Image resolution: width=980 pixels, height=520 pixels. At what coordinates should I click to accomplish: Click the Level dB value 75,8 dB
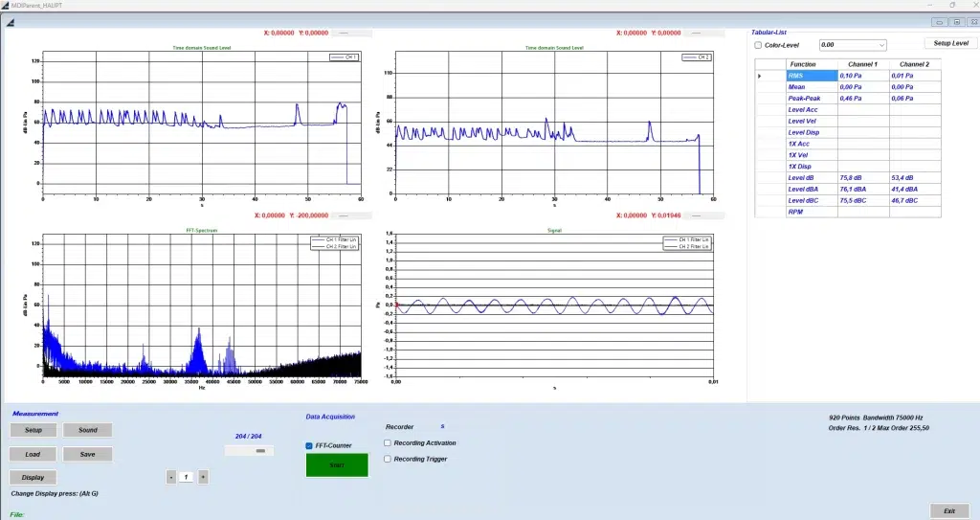pyautogui.click(x=863, y=178)
